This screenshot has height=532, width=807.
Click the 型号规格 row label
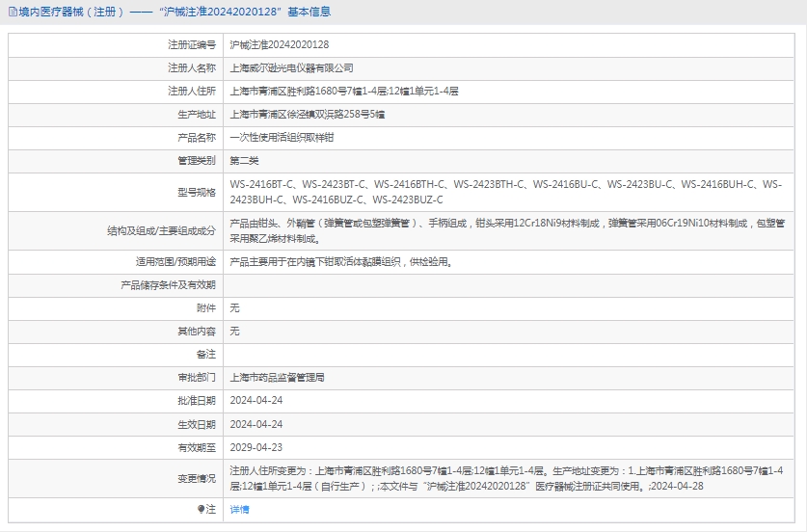tap(197, 191)
